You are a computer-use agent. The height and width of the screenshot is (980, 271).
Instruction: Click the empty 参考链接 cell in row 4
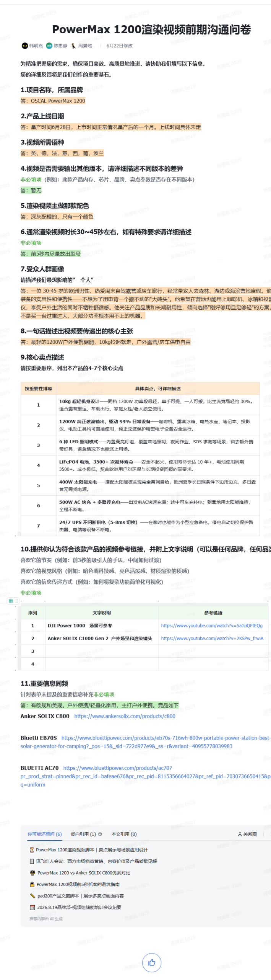(x=213, y=664)
